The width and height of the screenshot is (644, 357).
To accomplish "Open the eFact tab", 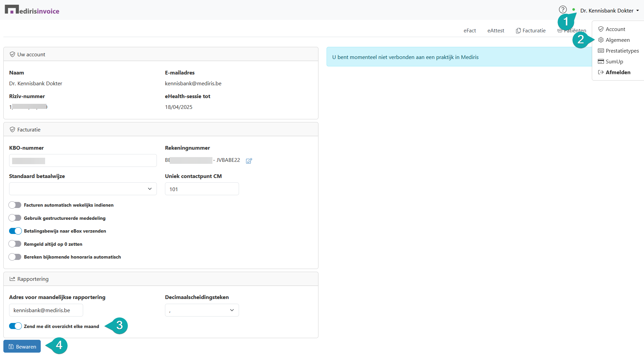I will (x=470, y=31).
